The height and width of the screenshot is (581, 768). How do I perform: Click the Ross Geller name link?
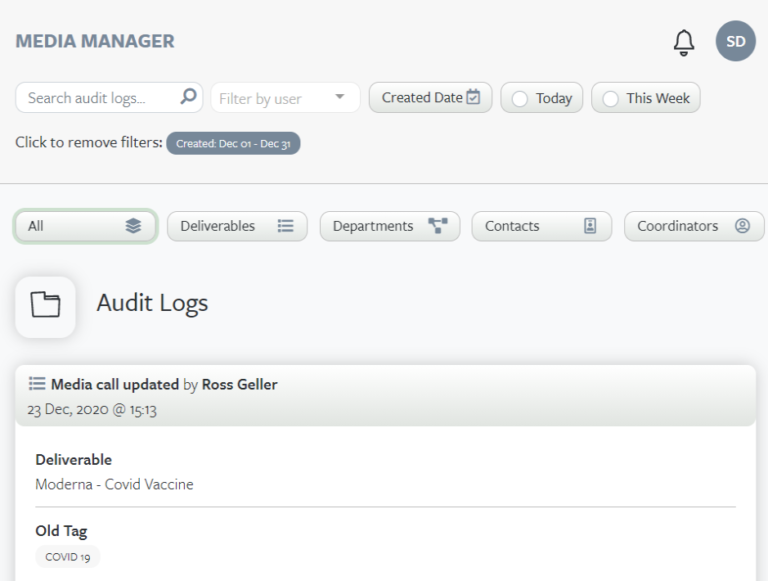coord(240,385)
